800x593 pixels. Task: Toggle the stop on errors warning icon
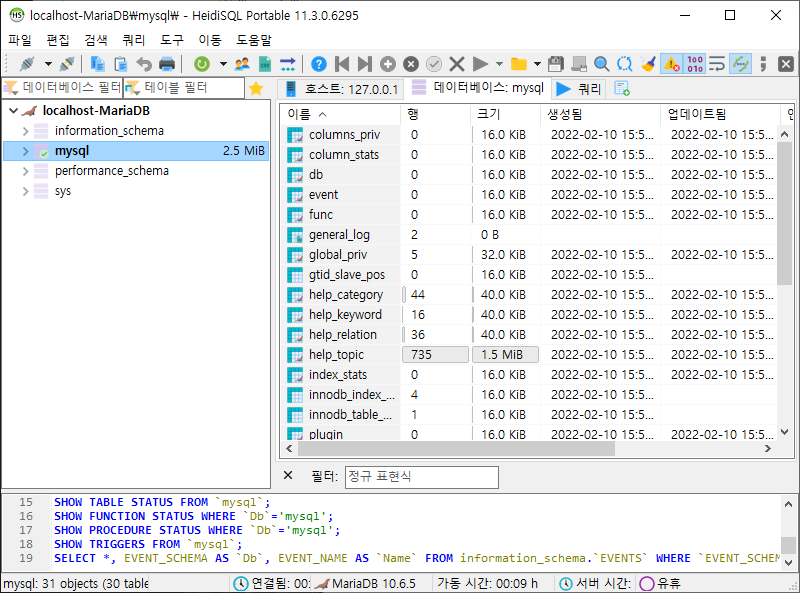[671, 64]
